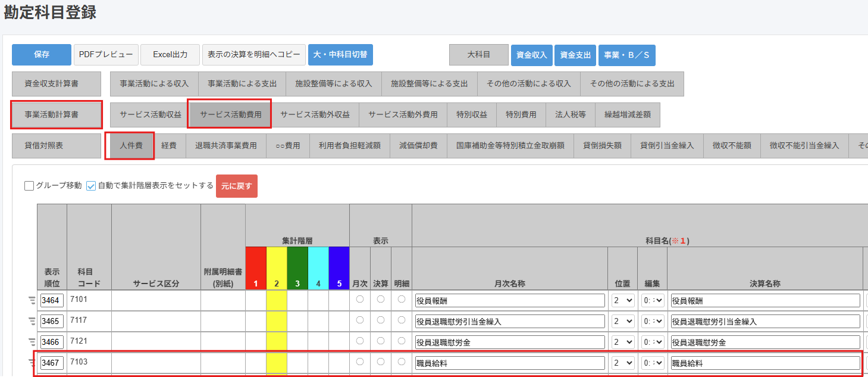Select 月次 radio for 職員給料 row
The height and width of the screenshot is (377, 868).
pyautogui.click(x=360, y=362)
